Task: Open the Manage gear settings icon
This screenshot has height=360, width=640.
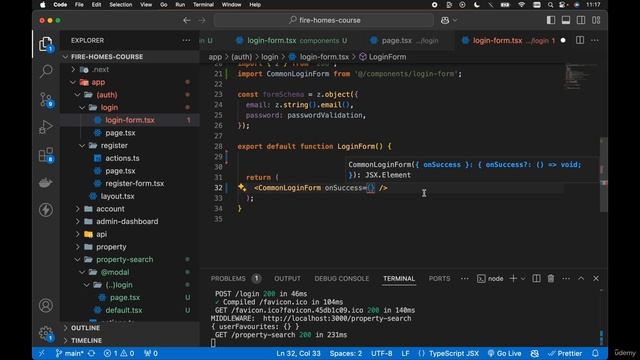Action: coord(46,333)
